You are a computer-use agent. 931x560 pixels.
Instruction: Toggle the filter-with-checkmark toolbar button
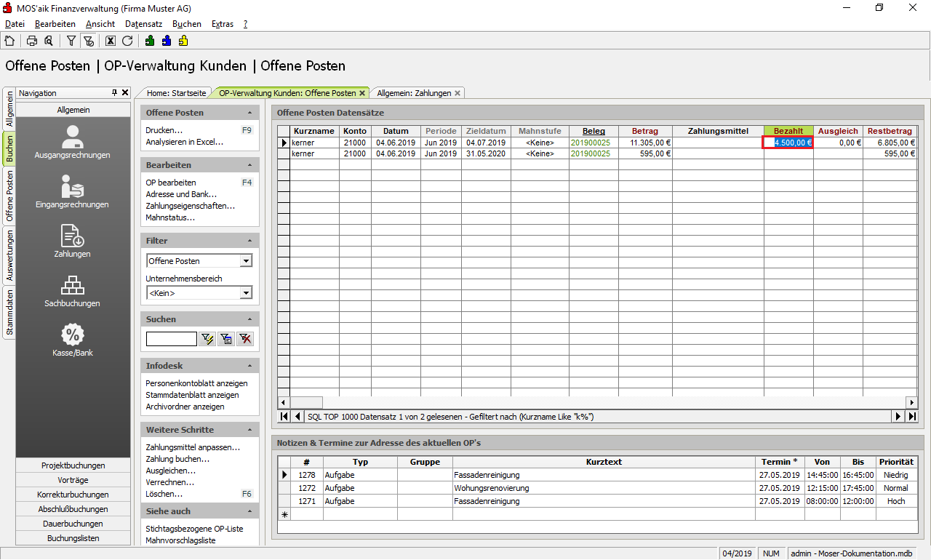pos(88,41)
